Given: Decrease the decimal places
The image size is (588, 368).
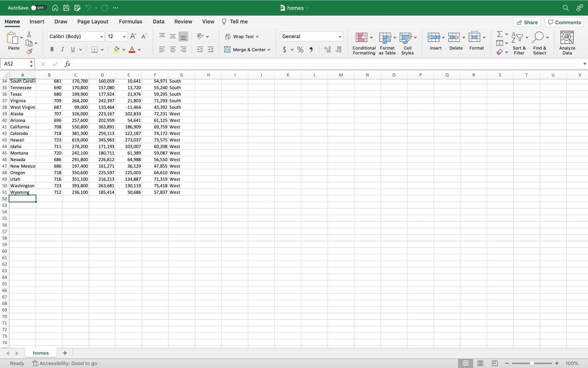Looking at the screenshot, I should click(339, 49).
